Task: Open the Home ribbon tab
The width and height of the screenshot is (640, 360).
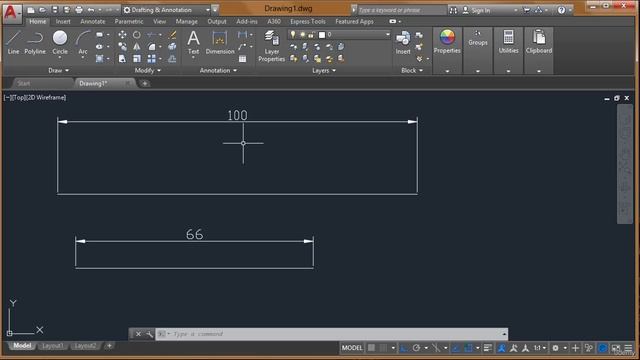Action: [38, 21]
